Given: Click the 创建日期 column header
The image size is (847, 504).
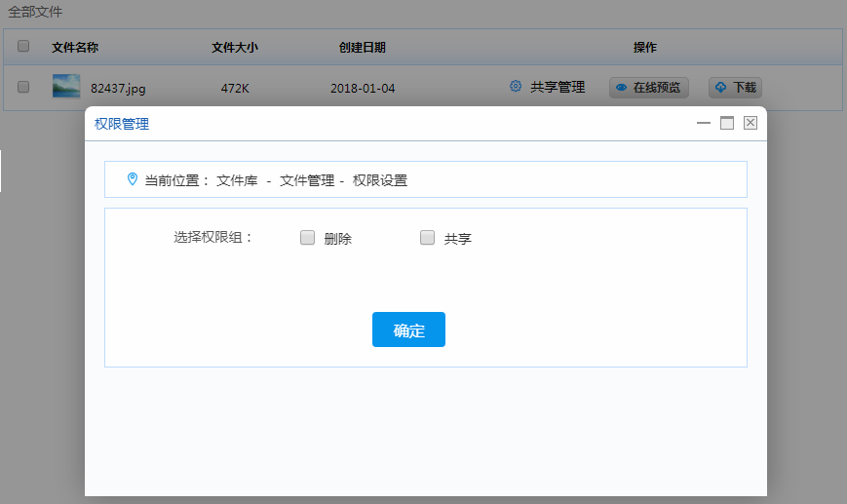Looking at the screenshot, I should pos(363,47).
